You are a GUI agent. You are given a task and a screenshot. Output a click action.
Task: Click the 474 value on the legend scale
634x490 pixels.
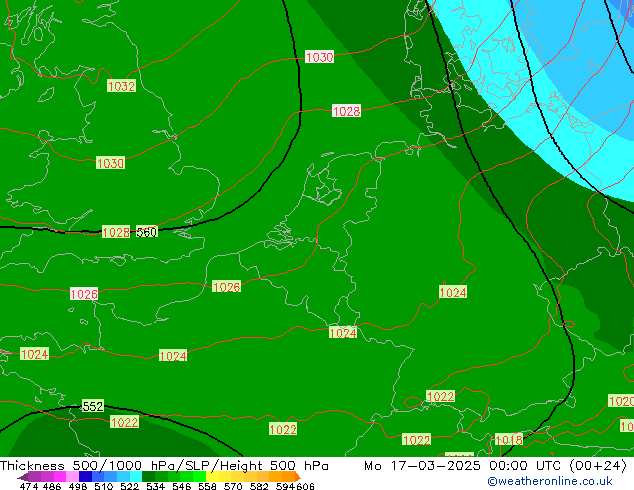pos(27,486)
